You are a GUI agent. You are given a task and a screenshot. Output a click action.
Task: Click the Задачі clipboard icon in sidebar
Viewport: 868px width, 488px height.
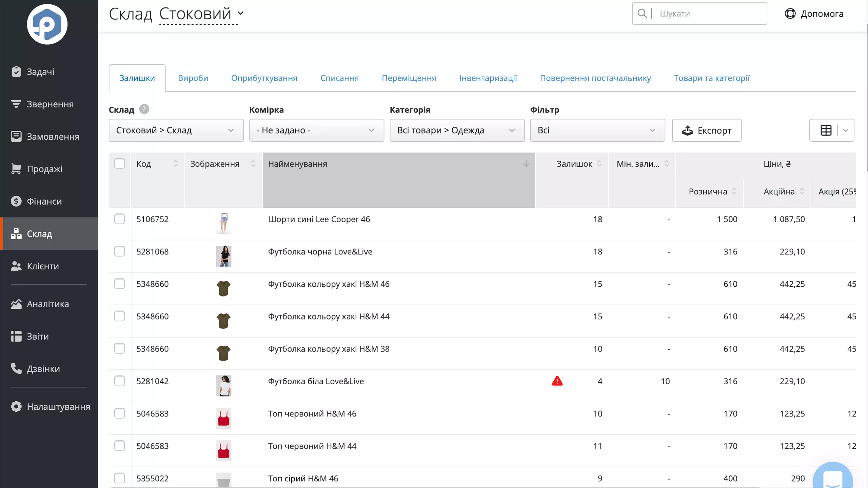pyautogui.click(x=16, y=72)
